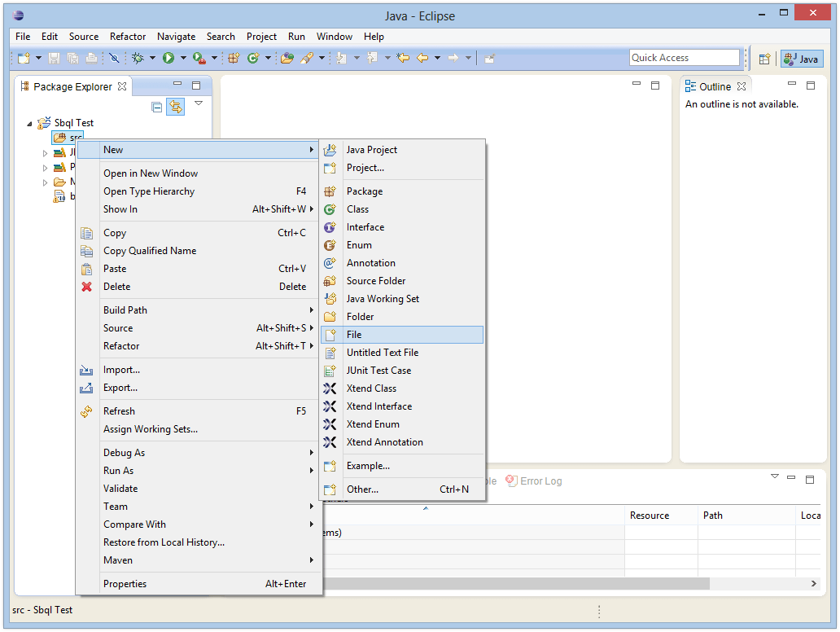Click the Save toolbar icon
Screen dimensions: 840x632
click(x=54, y=58)
